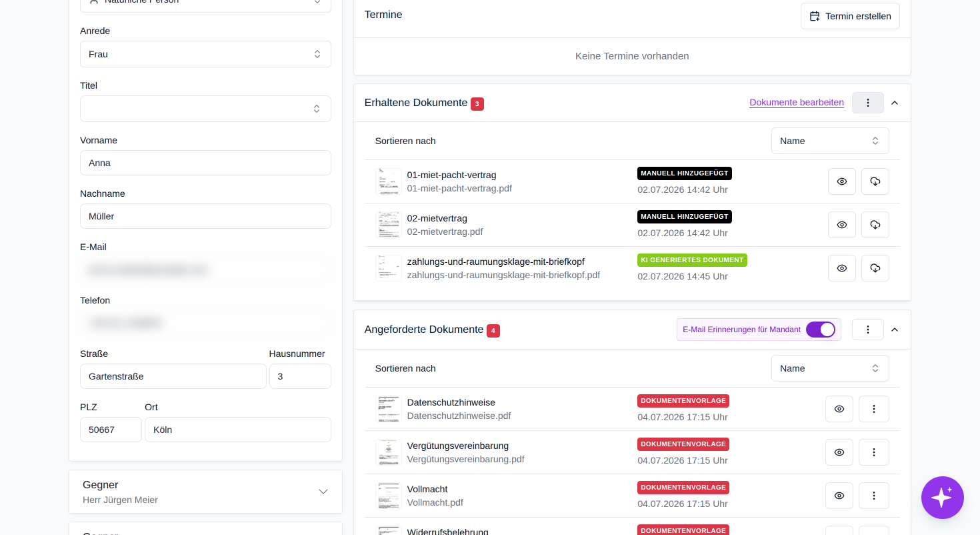Download zahlungs-und-raumungsklage-mit-briefkopf file
This screenshot has width=980, height=535.
(875, 268)
